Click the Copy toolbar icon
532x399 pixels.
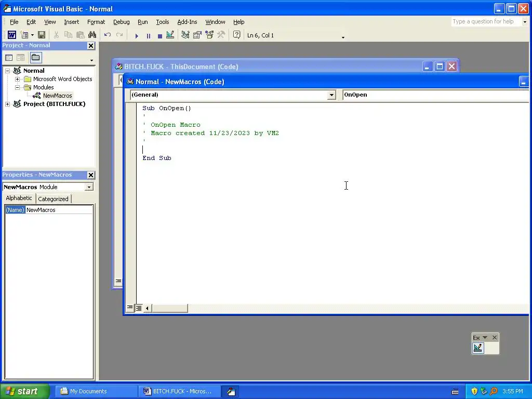tap(68, 35)
